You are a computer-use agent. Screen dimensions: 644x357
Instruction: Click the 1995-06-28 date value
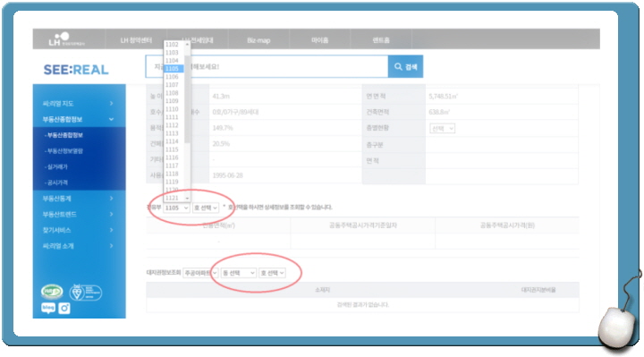point(227,175)
